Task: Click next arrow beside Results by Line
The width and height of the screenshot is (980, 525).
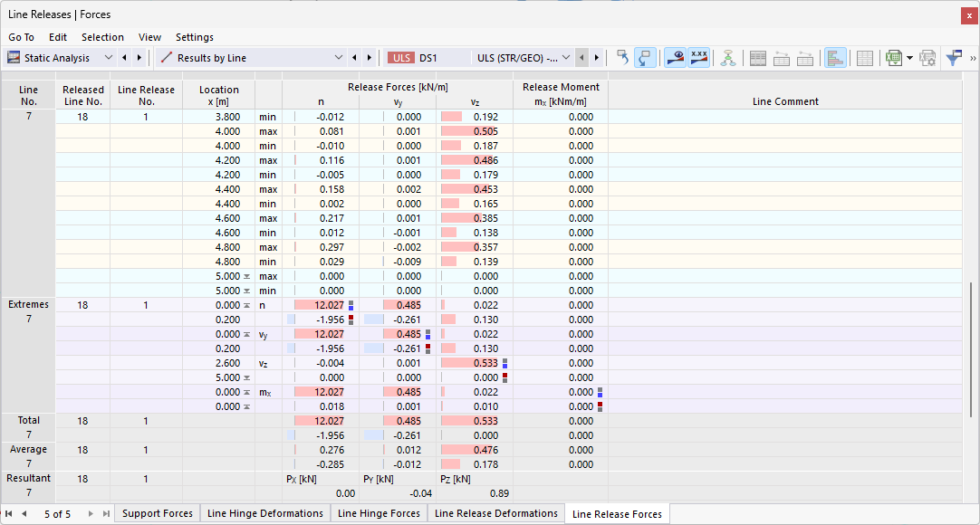Action: pyautogui.click(x=370, y=58)
